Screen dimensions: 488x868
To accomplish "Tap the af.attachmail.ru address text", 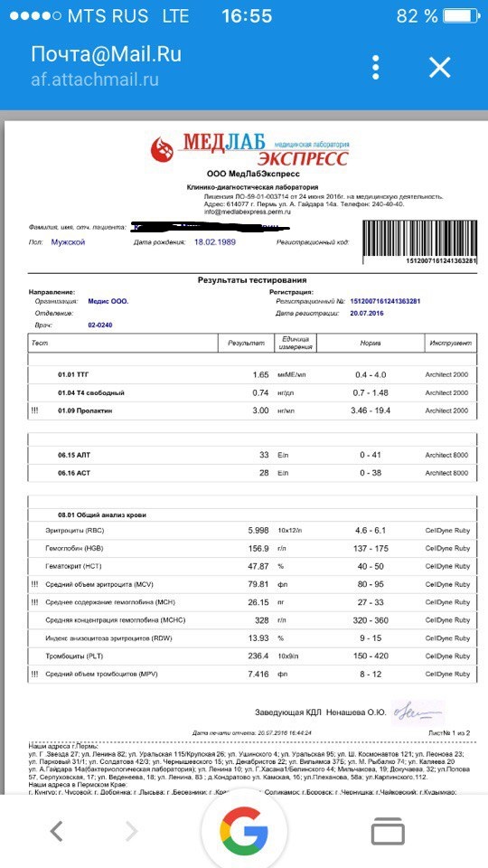I will point(95,80).
